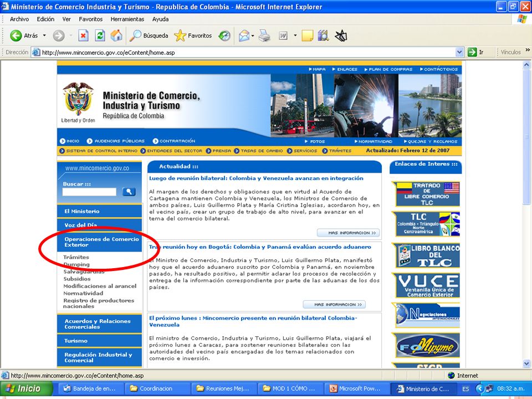Click the vertical scrollbar up arrow
532x399 pixels.
pos(526,64)
